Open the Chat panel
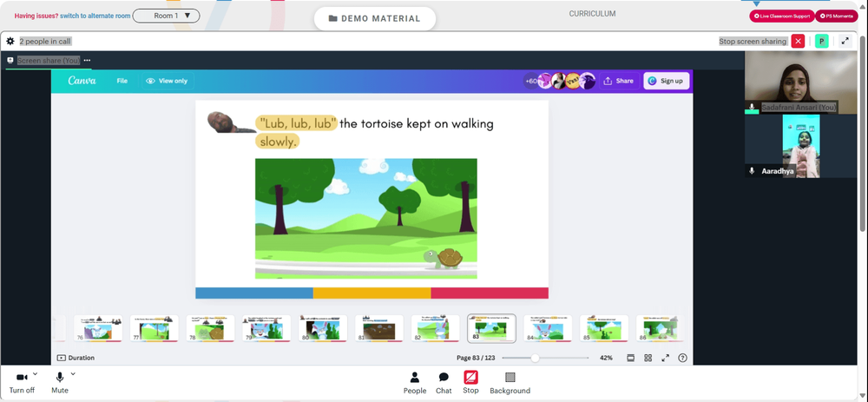This screenshot has width=868, height=402. [444, 383]
